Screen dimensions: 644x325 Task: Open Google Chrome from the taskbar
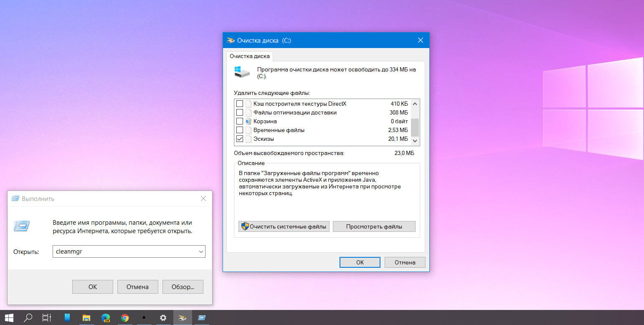click(125, 317)
